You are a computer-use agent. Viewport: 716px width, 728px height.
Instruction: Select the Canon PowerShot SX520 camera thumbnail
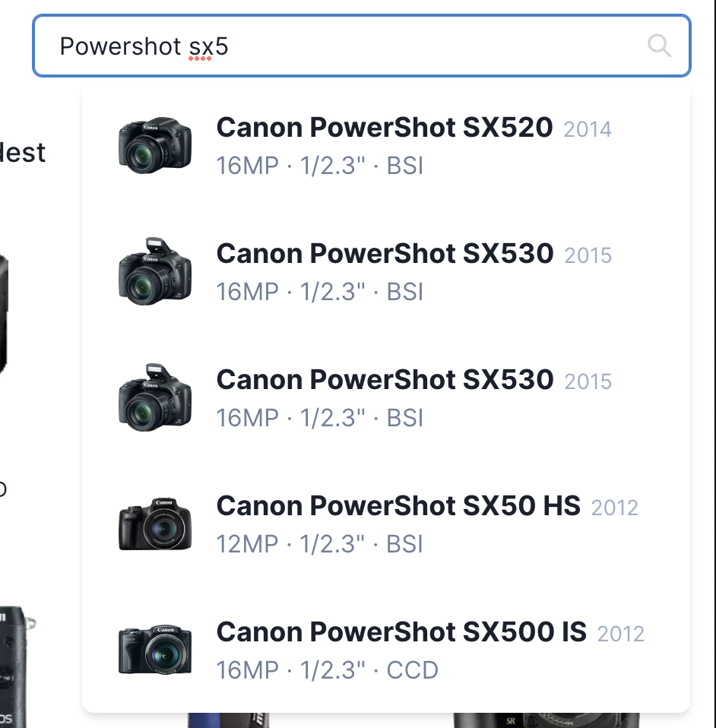click(155, 146)
